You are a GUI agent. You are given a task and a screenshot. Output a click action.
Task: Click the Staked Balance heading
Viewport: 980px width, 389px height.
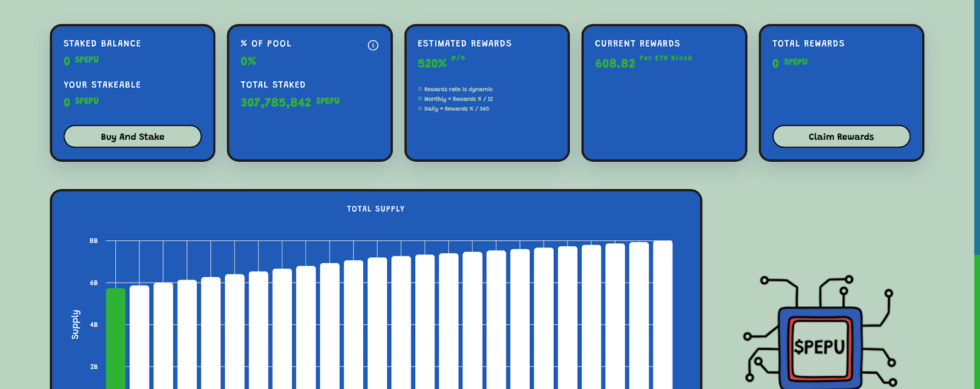pos(102,43)
